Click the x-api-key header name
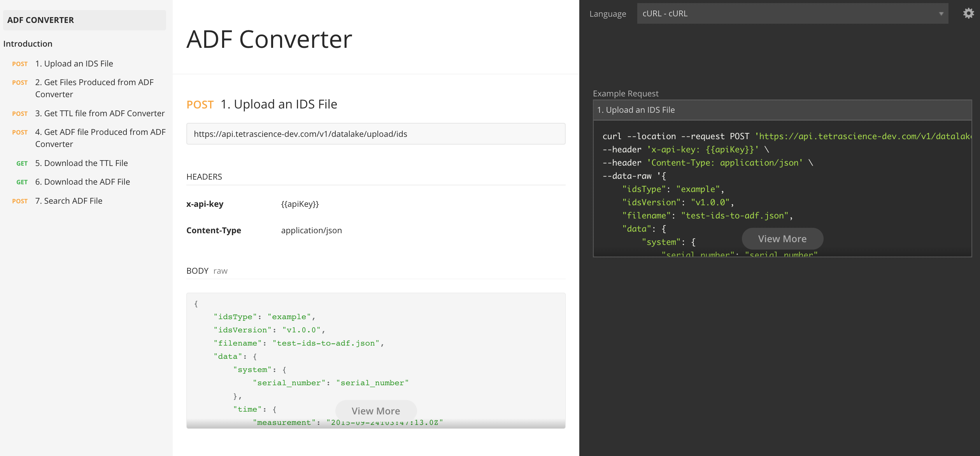 click(205, 204)
